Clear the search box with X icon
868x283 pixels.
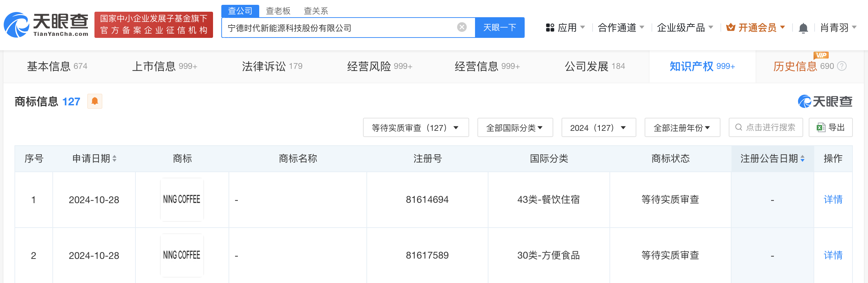462,27
